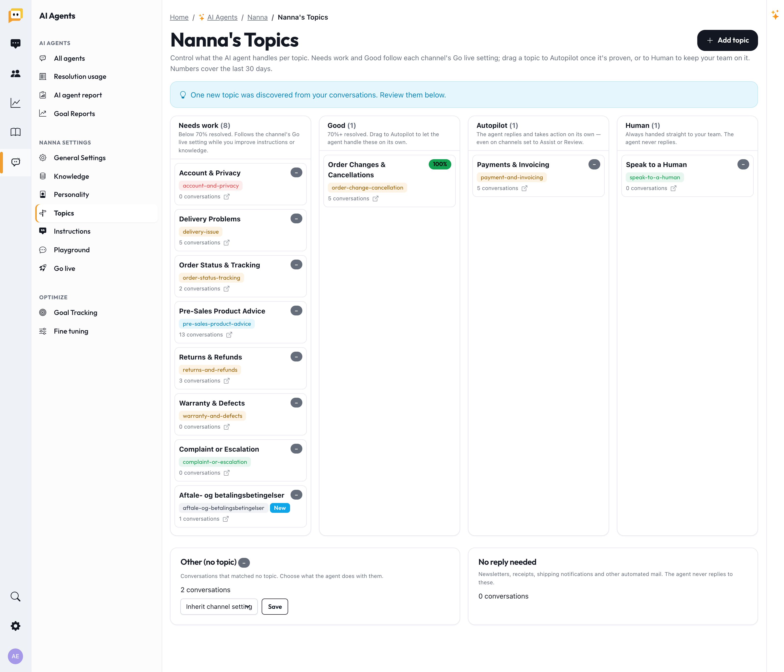Screen dimensions: 784x672
Task: Click the sparkle AI assistant icon top right
Action: tap(775, 15)
